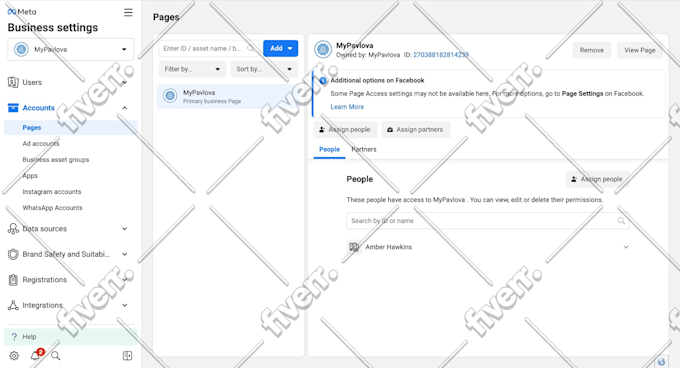Click the Learn More link
The height and width of the screenshot is (368, 680).
click(x=347, y=107)
